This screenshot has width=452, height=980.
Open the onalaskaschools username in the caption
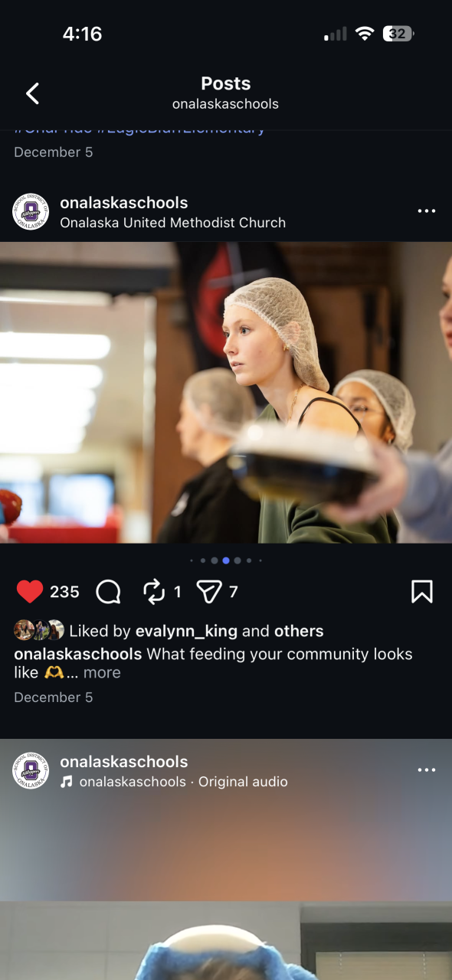coord(77,654)
